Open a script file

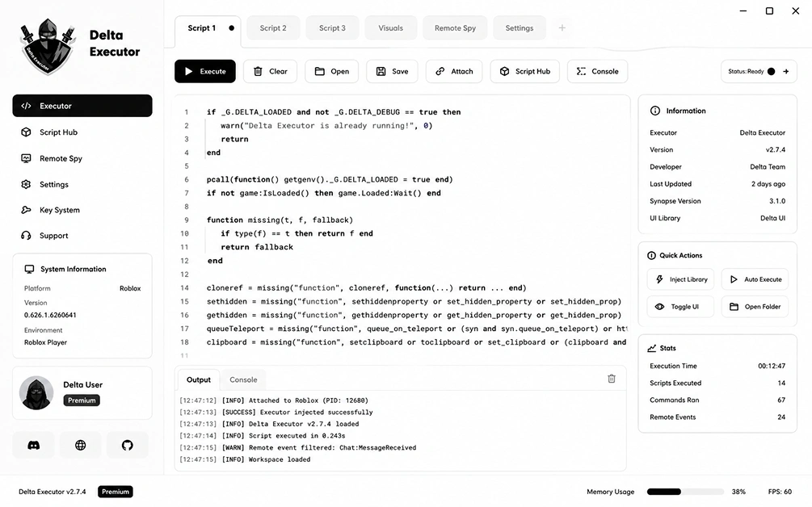pyautogui.click(x=332, y=71)
